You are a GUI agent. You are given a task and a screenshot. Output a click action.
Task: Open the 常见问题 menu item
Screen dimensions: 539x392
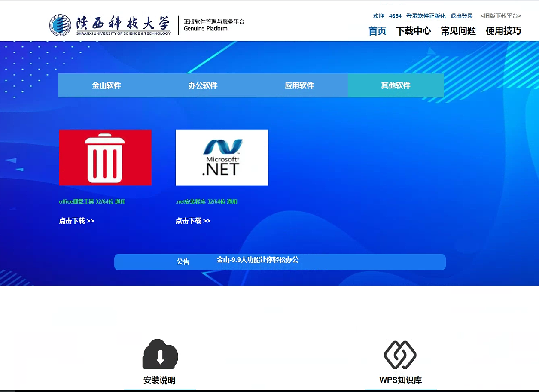point(458,31)
